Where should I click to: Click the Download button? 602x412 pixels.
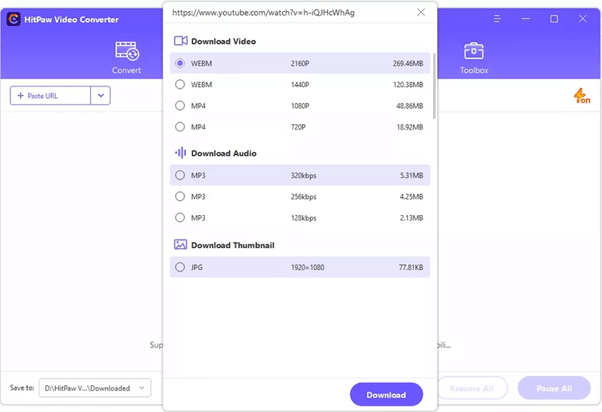(386, 394)
